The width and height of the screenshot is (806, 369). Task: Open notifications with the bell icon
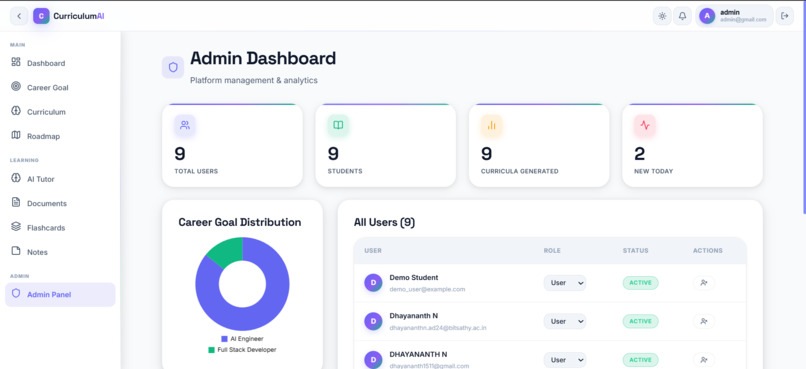(682, 16)
